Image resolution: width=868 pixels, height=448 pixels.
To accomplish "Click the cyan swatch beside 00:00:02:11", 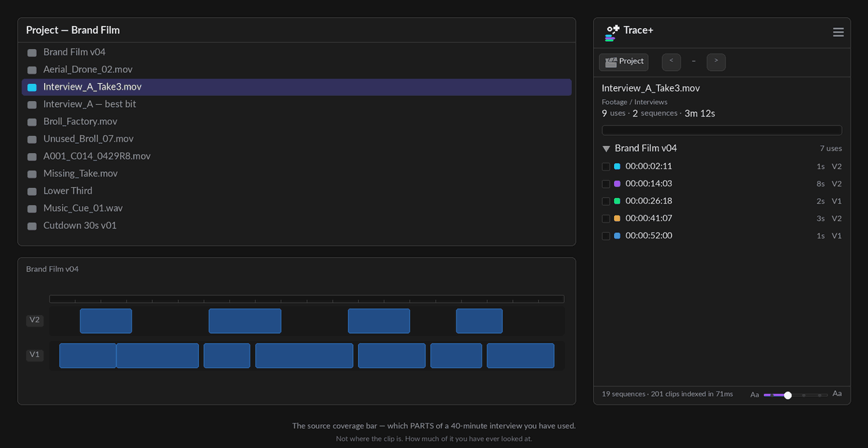I will (617, 167).
